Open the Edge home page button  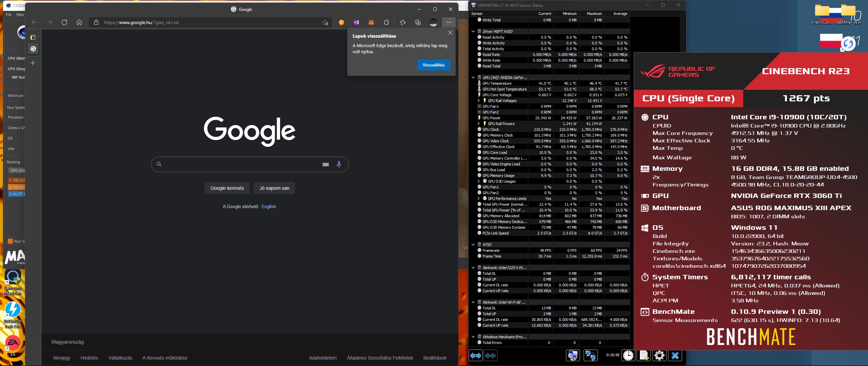pos(79,22)
